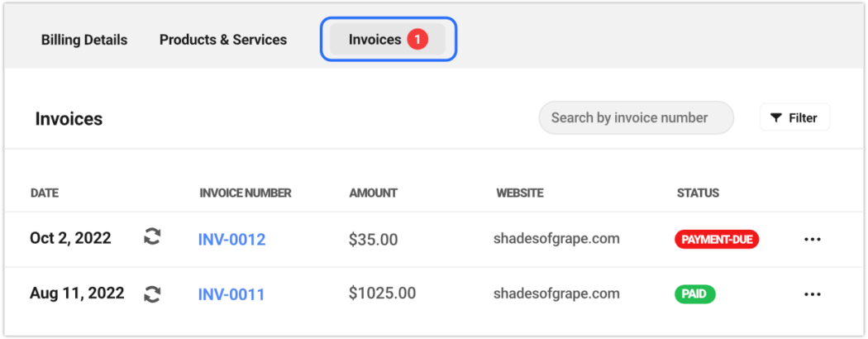
Task: Click the green PAID status badge
Action: tap(695, 294)
